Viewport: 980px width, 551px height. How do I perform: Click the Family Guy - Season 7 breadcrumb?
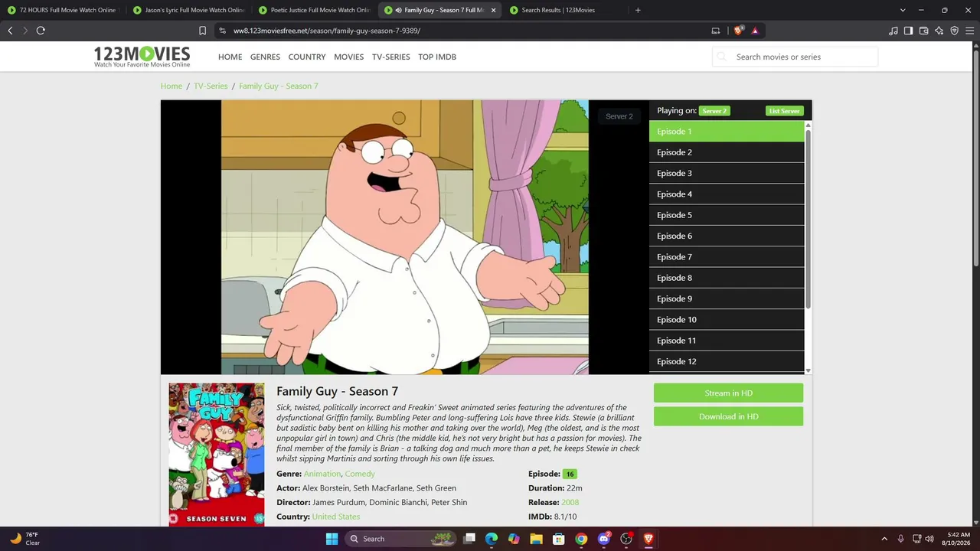278,86
